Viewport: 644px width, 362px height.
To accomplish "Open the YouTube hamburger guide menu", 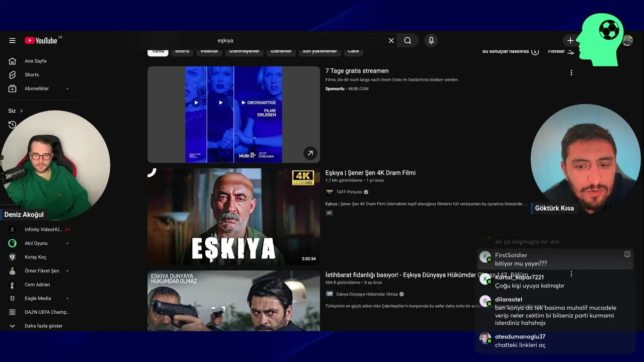I will pyautogui.click(x=12, y=41).
